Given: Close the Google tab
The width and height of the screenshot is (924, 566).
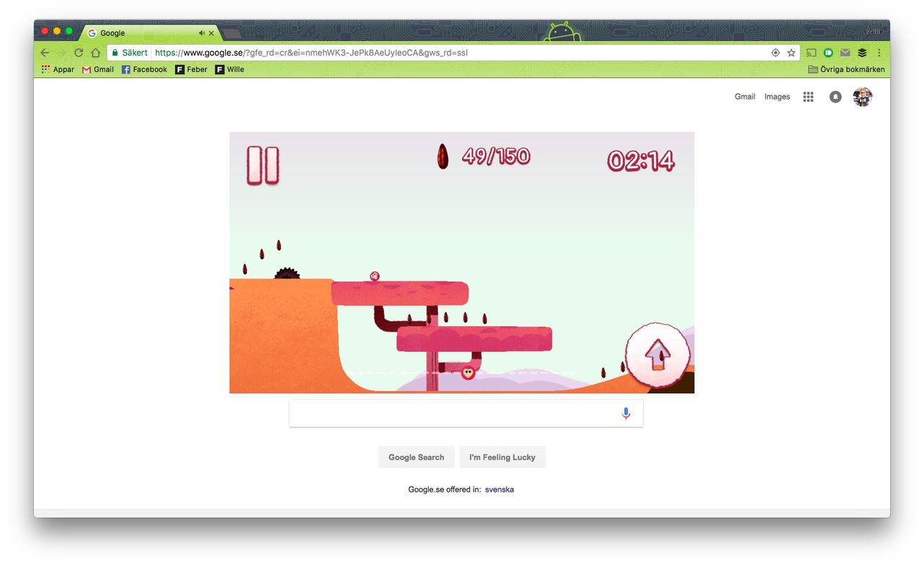Looking at the screenshot, I should click(x=212, y=33).
